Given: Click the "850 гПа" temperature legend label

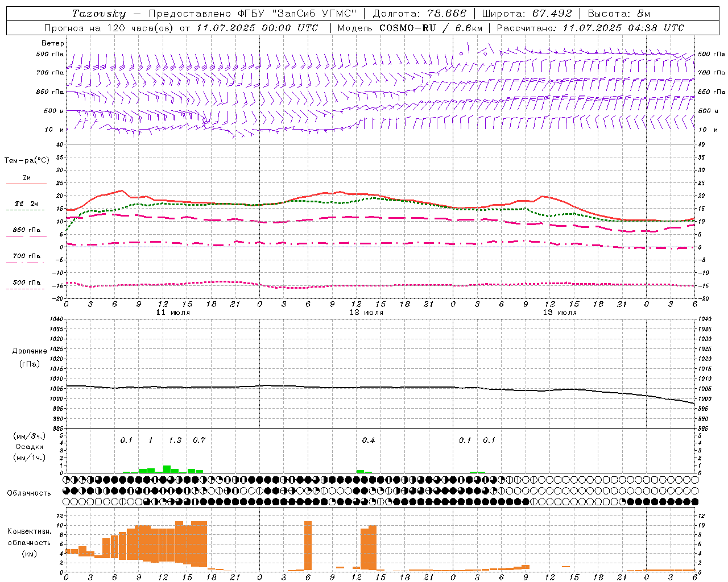Looking at the screenshot, I should click(26, 230).
